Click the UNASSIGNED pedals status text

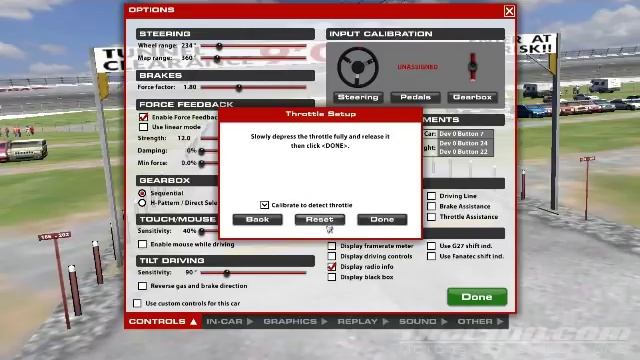418,67
